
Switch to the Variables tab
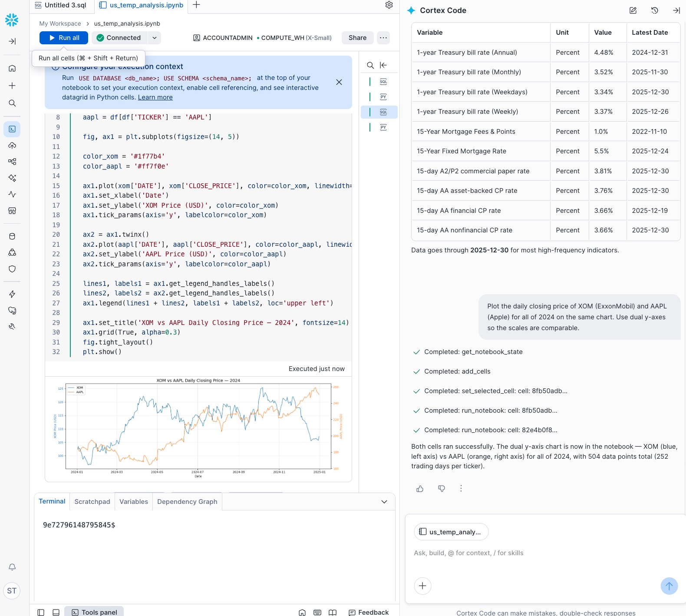tap(134, 502)
